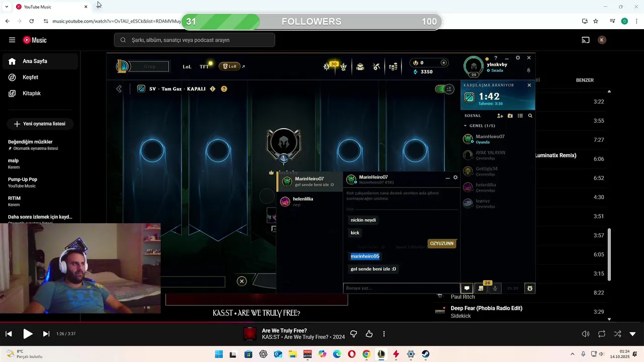The width and height of the screenshot is (644, 362).
Task: Open helenlillia conversation in chat list
Action: point(309,202)
